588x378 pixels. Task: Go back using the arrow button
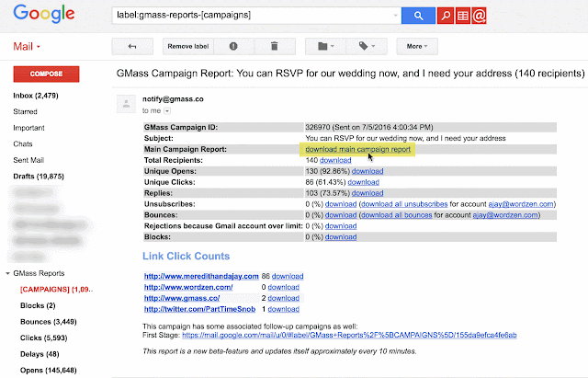point(132,47)
